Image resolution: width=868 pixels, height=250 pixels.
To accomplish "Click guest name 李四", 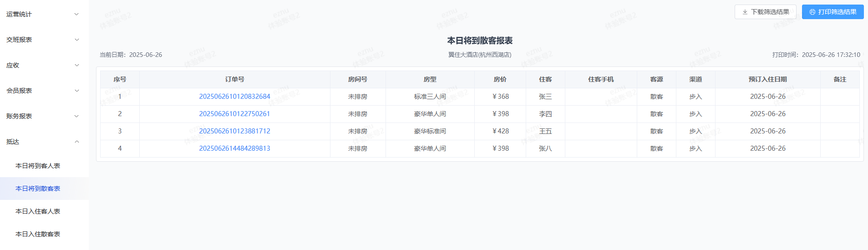I will tap(545, 114).
